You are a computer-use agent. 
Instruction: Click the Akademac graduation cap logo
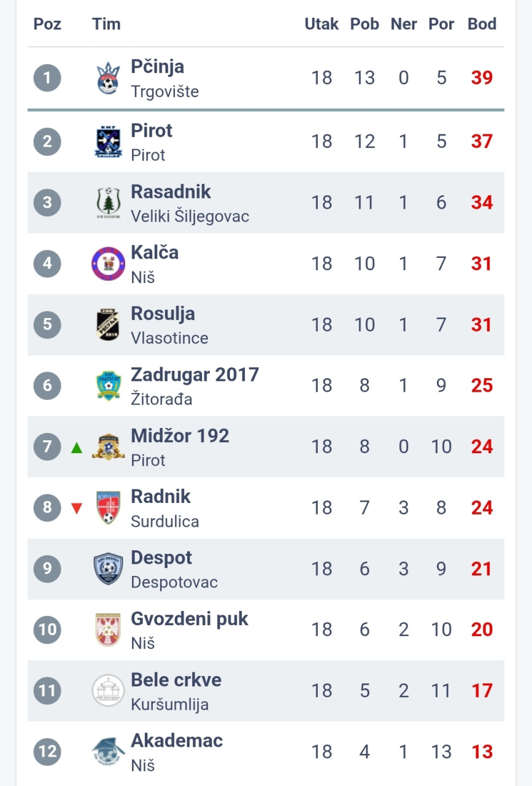pos(108,752)
